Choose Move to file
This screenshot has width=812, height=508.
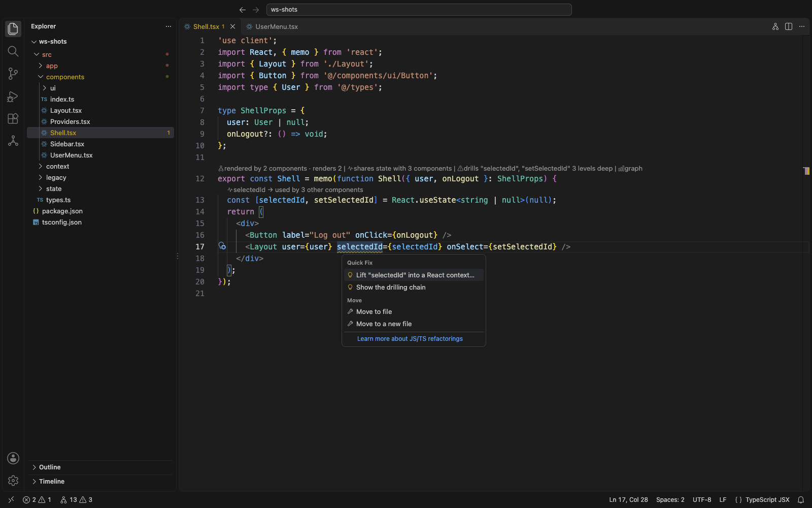click(x=414, y=311)
